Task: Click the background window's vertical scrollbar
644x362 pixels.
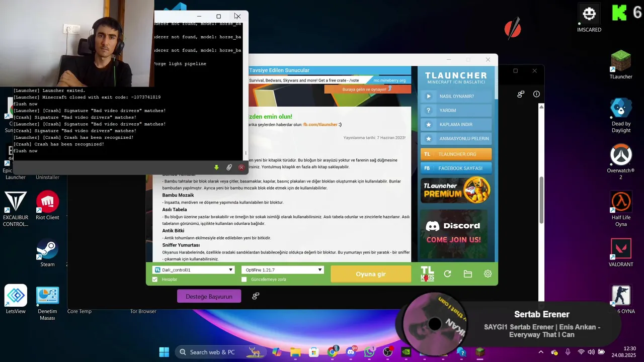Action: coord(541,200)
